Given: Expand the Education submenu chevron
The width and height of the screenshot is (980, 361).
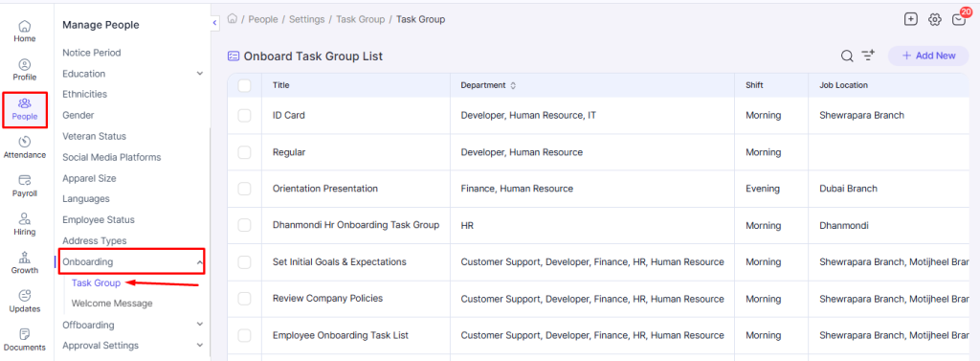Looking at the screenshot, I should pyautogui.click(x=200, y=74).
